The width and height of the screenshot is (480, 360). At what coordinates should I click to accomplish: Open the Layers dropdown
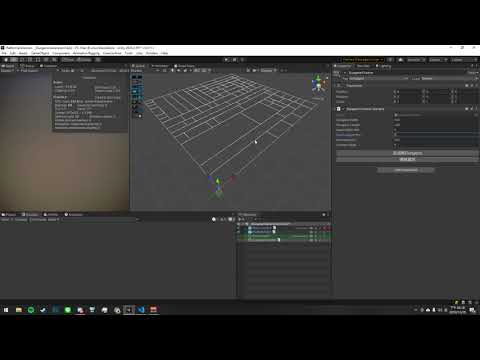(x=437, y=60)
